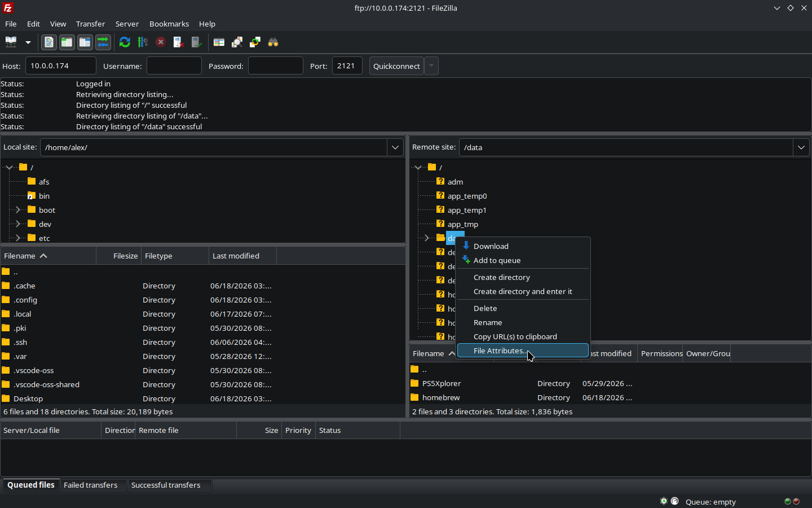Viewport: 812px width, 508px height.
Task: Click the Username input field
Action: click(x=174, y=65)
